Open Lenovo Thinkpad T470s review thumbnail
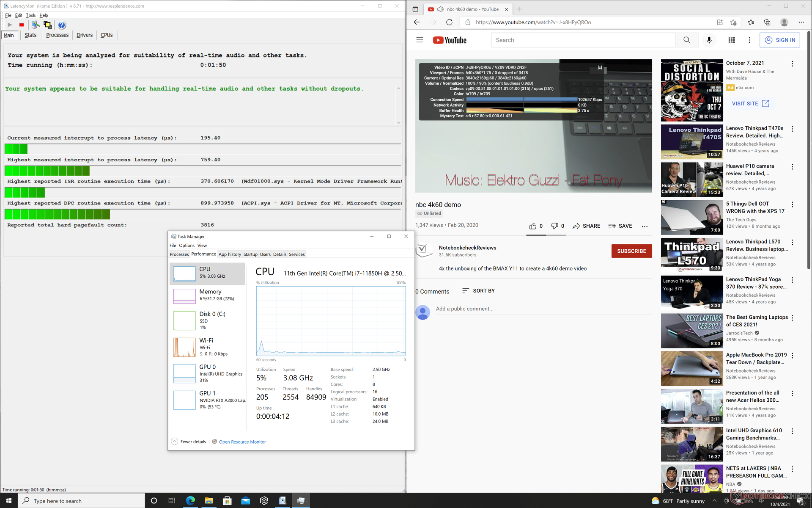The image size is (812, 508). [692, 142]
